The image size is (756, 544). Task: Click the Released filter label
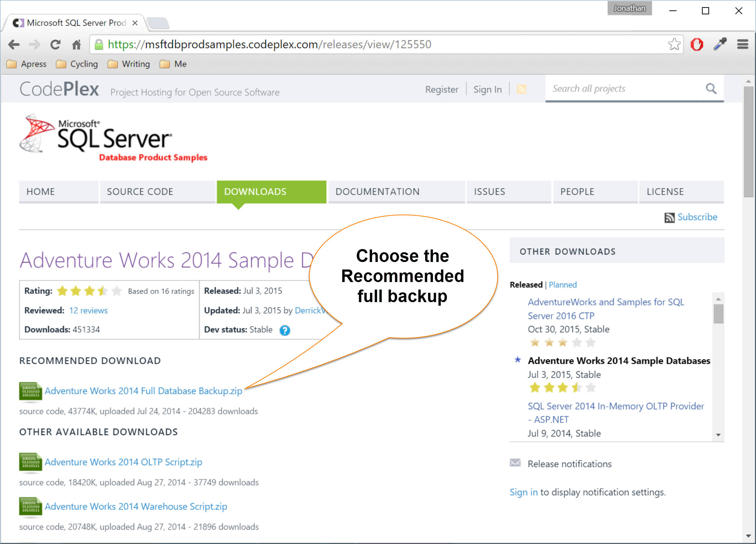526,285
